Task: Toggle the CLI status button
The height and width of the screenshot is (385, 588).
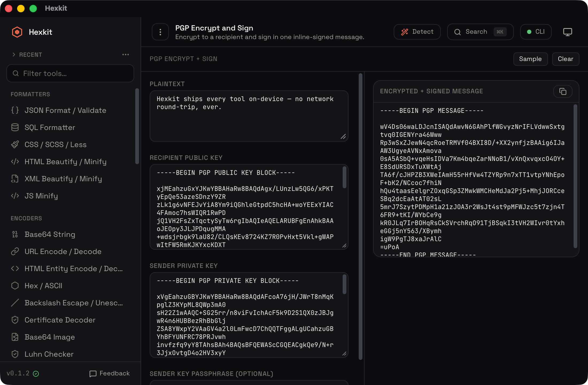Action: pyautogui.click(x=536, y=32)
